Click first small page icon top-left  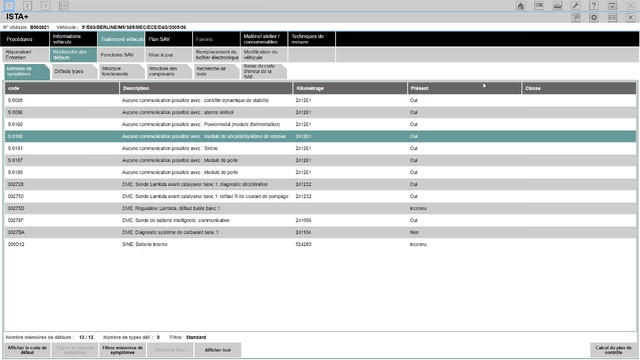[x=9, y=6]
